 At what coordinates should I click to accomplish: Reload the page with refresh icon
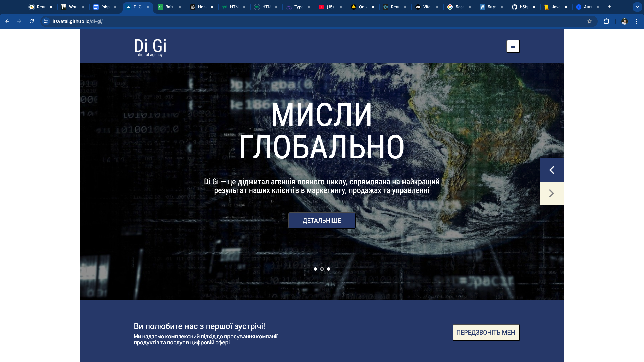tap(32, 21)
